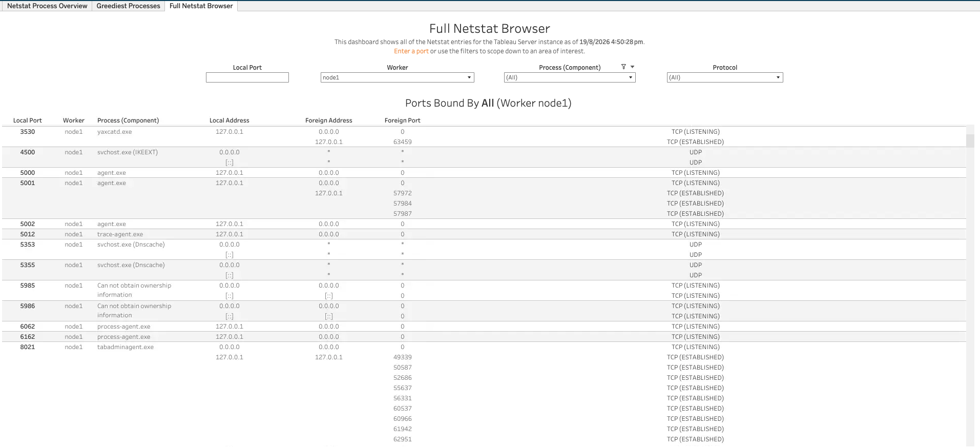Click foreign port 60537 value
The image size is (980, 448).
coord(403,409)
